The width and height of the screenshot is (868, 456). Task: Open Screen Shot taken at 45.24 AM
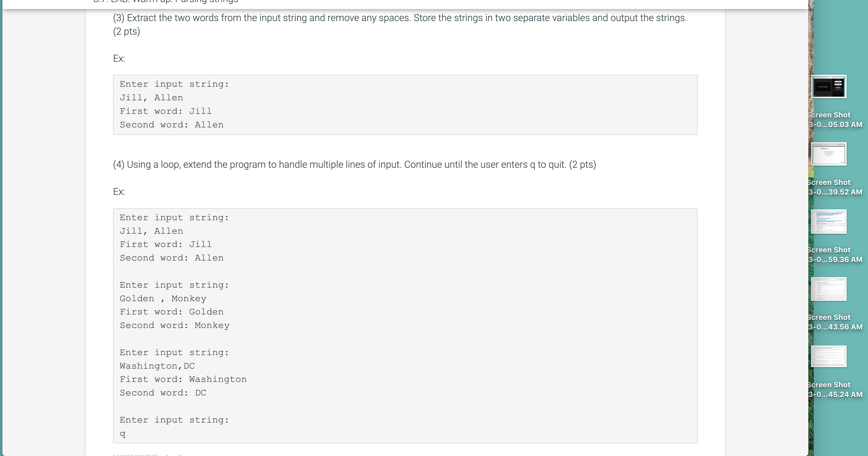(x=829, y=356)
